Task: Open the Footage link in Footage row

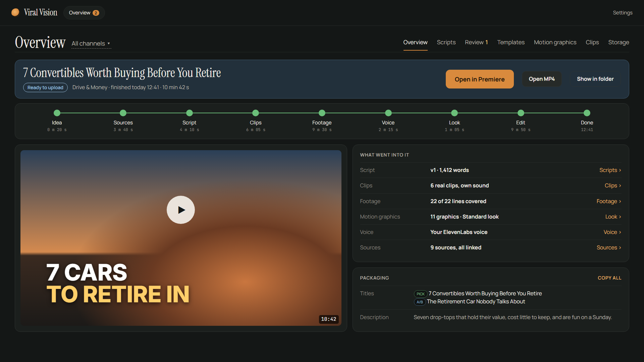Action: pyautogui.click(x=609, y=201)
